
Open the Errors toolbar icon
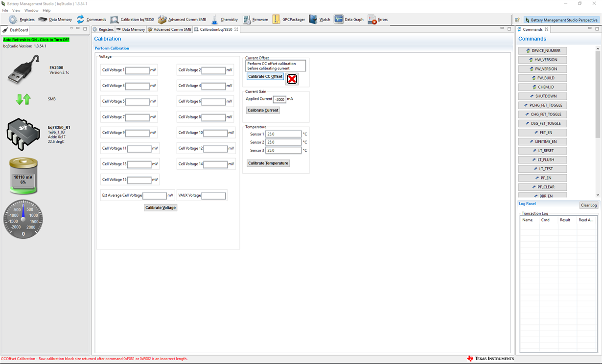coord(372,20)
